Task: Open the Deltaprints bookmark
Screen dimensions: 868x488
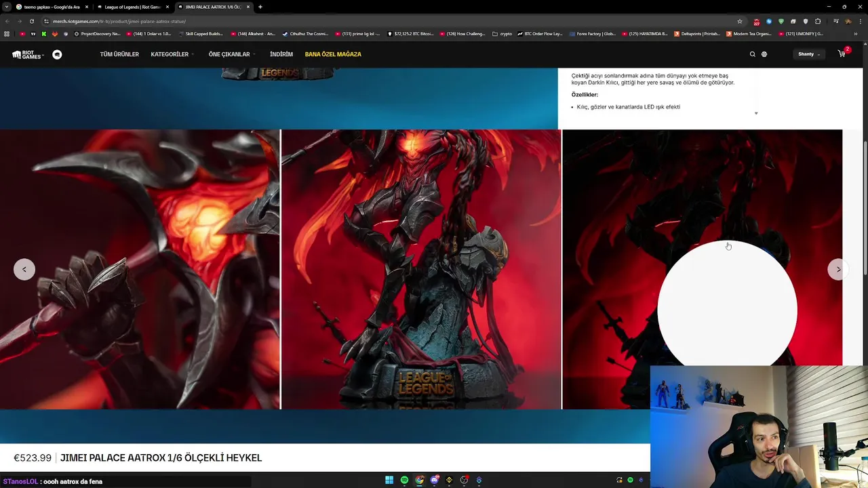Action: tap(696, 33)
